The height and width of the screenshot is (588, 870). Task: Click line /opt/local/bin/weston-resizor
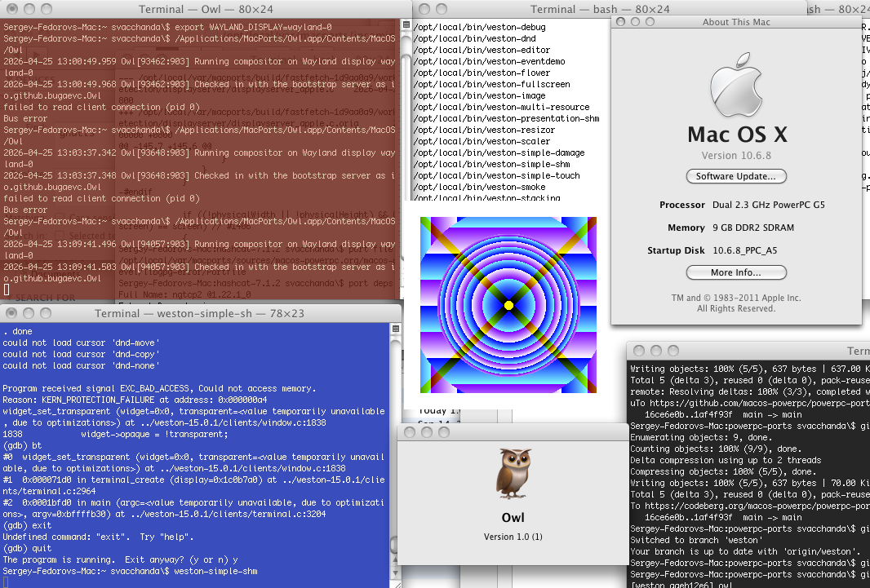(485, 130)
